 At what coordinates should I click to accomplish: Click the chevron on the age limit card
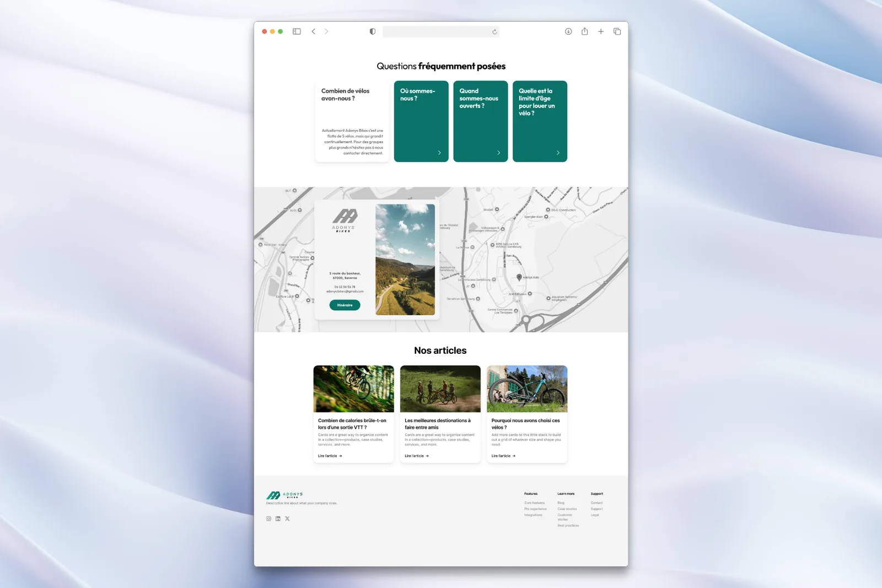pyautogui.click(x=558, y=153)
